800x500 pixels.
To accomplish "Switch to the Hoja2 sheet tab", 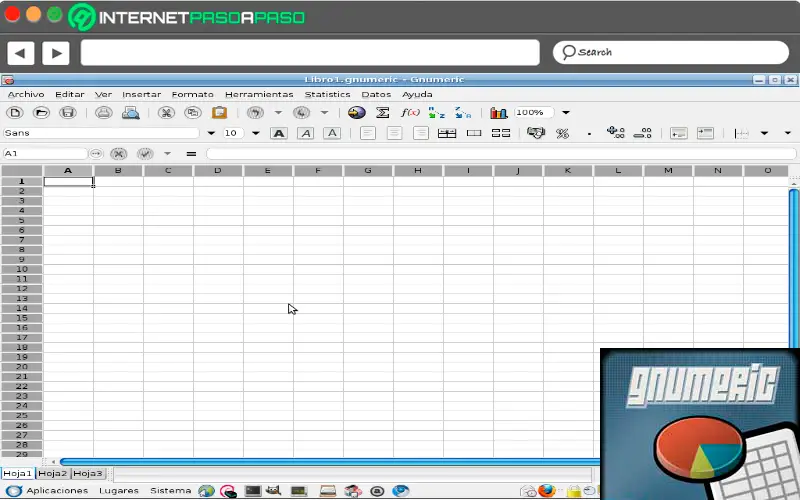I will 53,473.
